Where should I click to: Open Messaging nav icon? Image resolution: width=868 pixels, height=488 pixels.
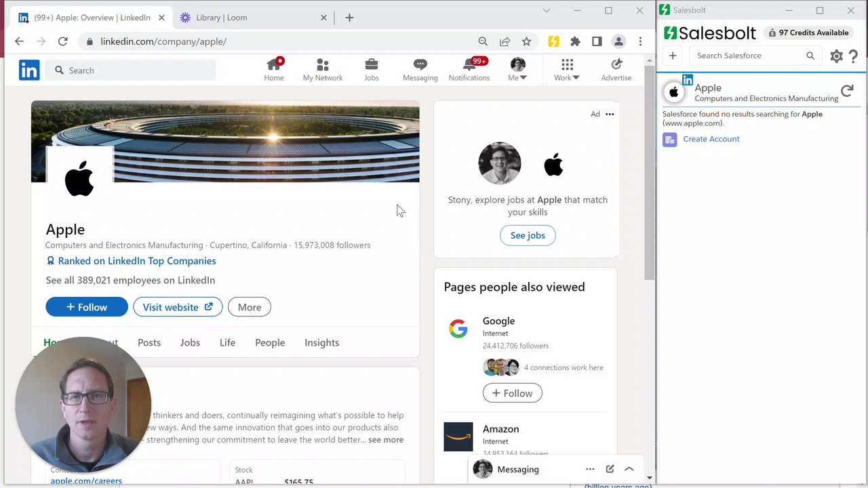pyautogui.click(x=420, y=70)
